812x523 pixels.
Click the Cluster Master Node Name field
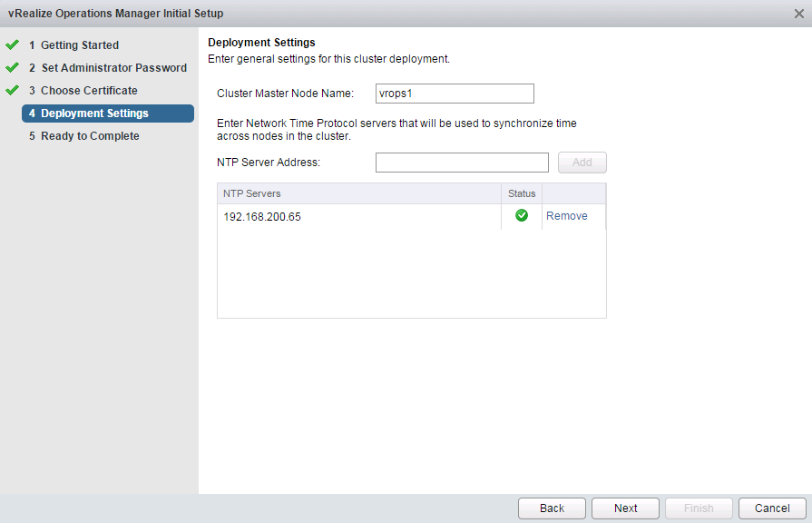[455, 94]
